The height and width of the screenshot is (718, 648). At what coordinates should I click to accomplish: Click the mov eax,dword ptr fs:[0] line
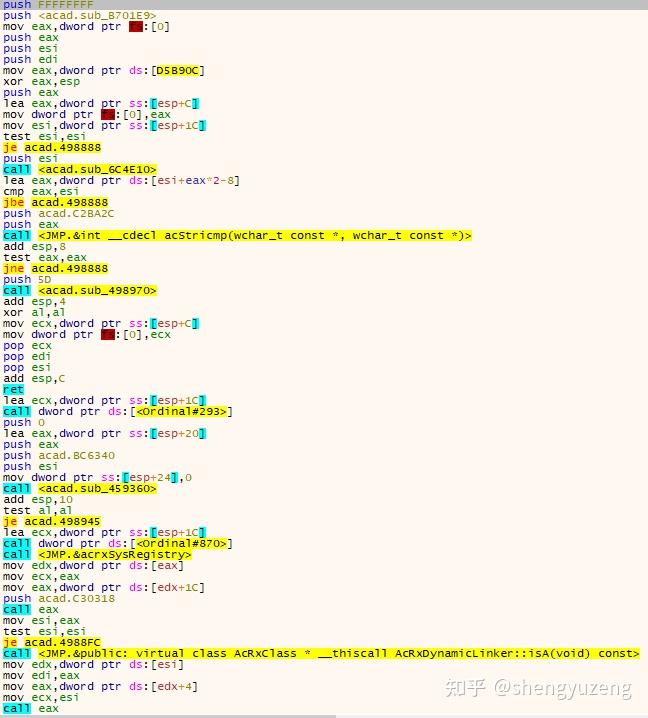(x=86, y=27)
